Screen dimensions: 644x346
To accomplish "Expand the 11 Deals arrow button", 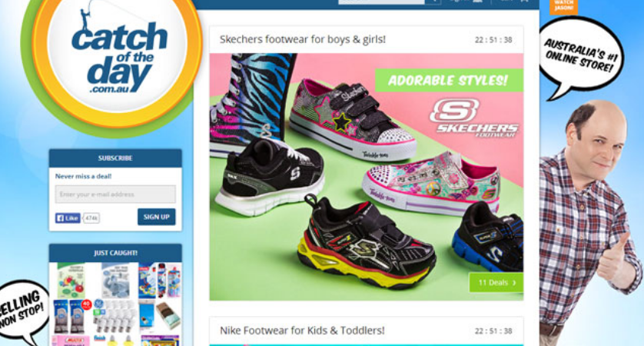I will tap(496, 283).
